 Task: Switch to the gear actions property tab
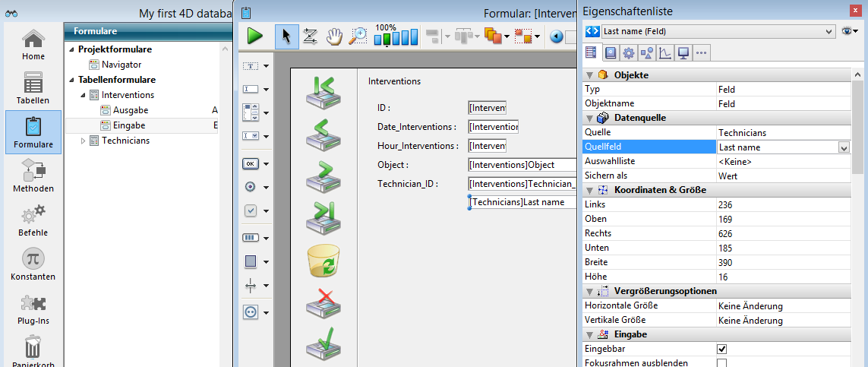[x=628, y=52]
